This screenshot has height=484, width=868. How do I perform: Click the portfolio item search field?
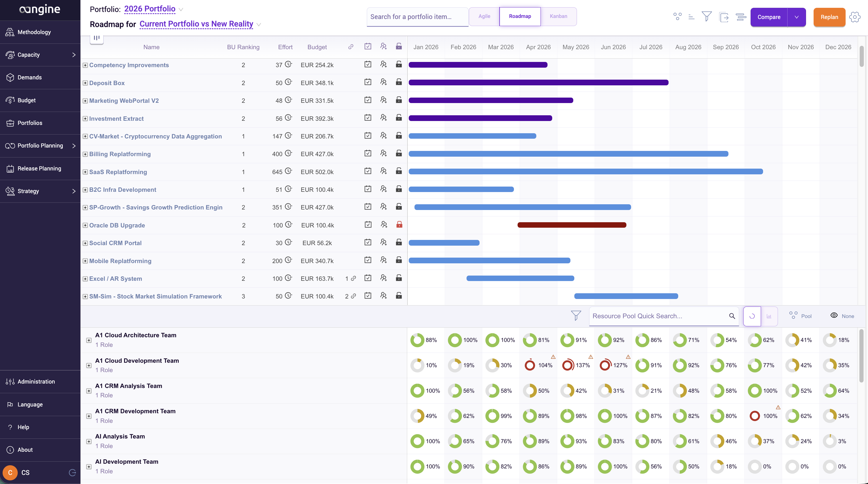(417, 17)
